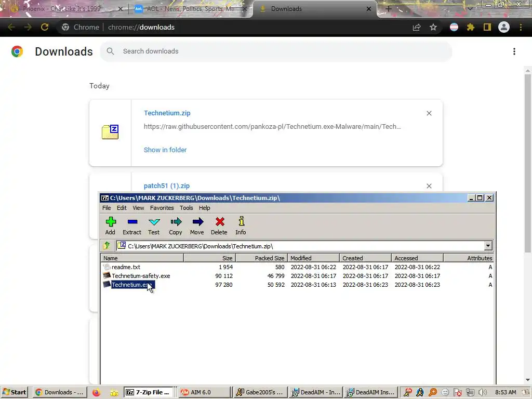
Task: Open the AIM running man tray icon
Action: pos(420,392)
